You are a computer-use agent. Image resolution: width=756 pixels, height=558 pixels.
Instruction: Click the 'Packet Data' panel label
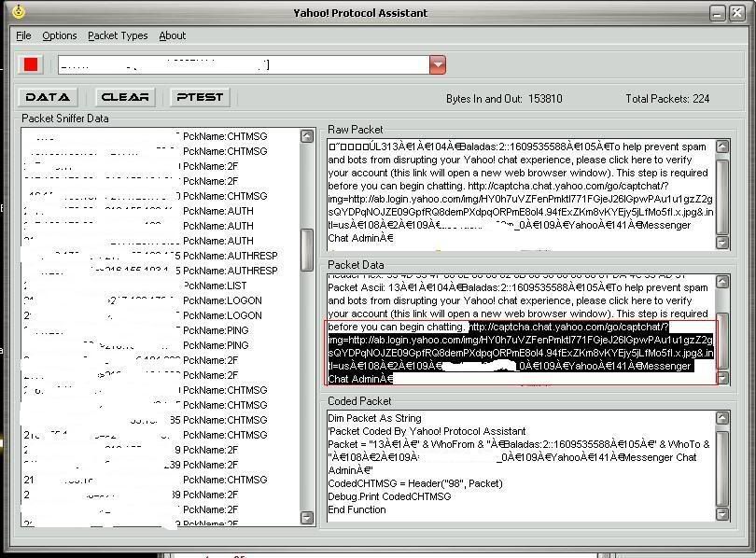point(356,265)
